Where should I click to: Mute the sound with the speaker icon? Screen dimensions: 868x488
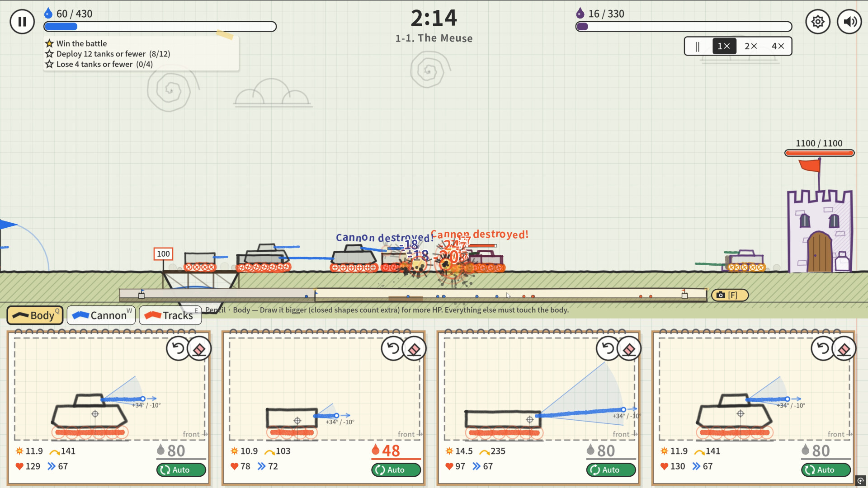[x=849, y=21]
